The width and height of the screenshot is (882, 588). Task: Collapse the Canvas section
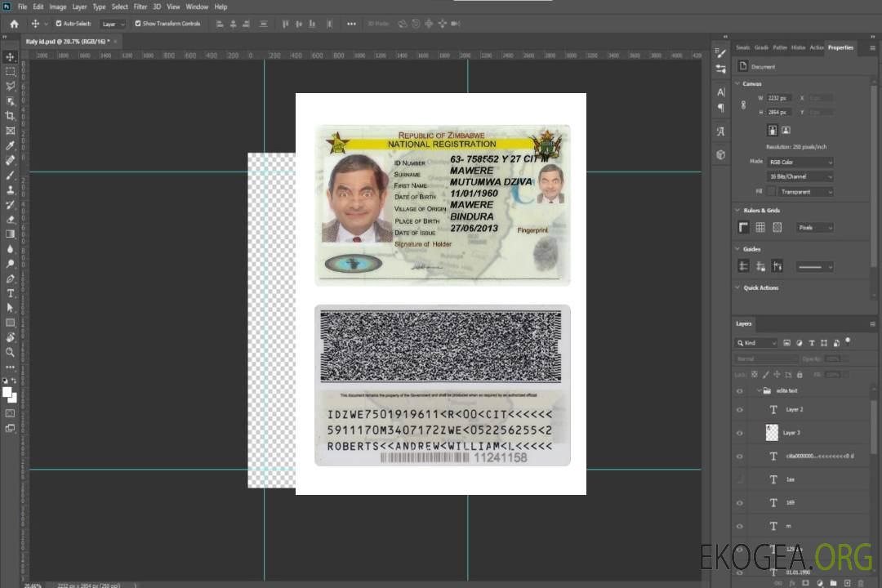pos(737,83)
